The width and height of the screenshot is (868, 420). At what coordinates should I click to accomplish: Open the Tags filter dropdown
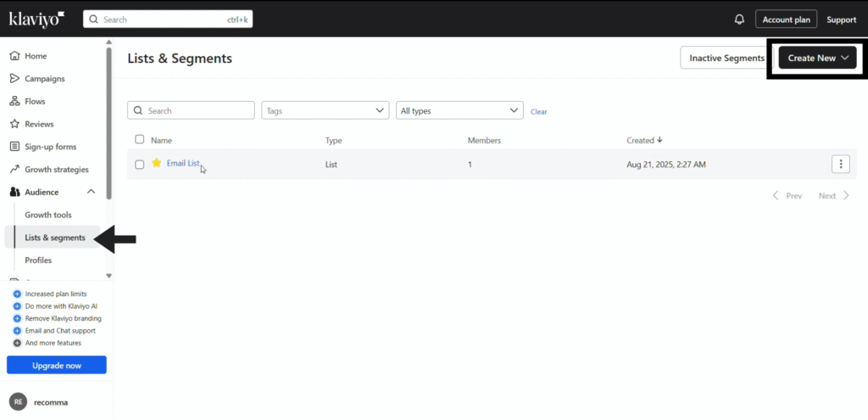pyautogui.click(x=325, y=110)
